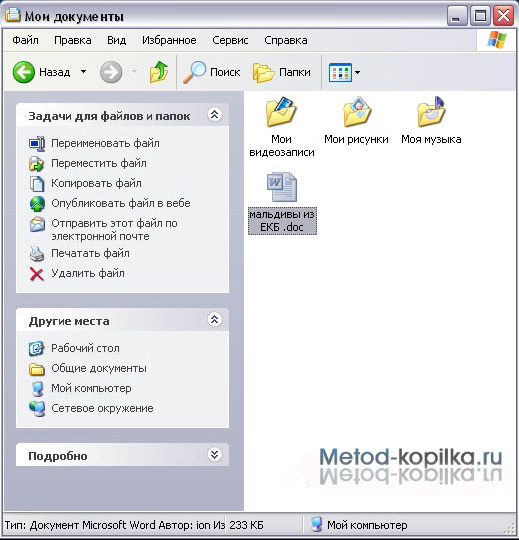
Task: Go up one folder level
Action: [x=159, y=72]
